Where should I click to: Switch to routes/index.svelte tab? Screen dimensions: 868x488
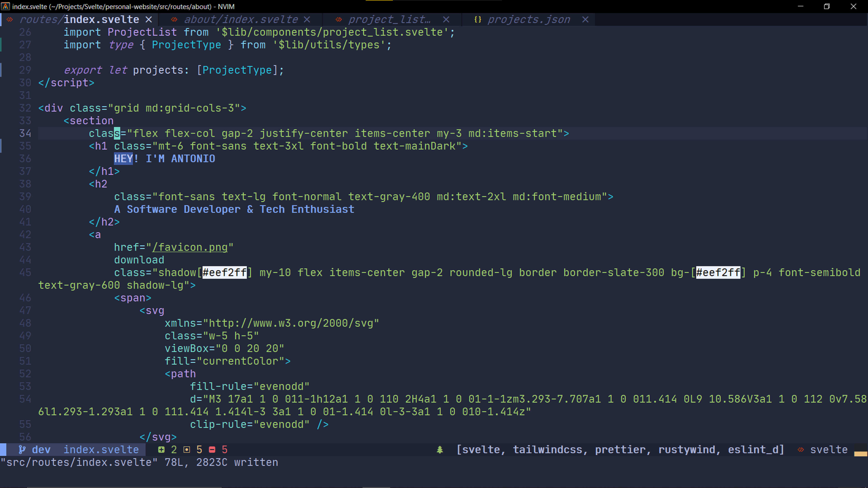(x=79, y=19)
